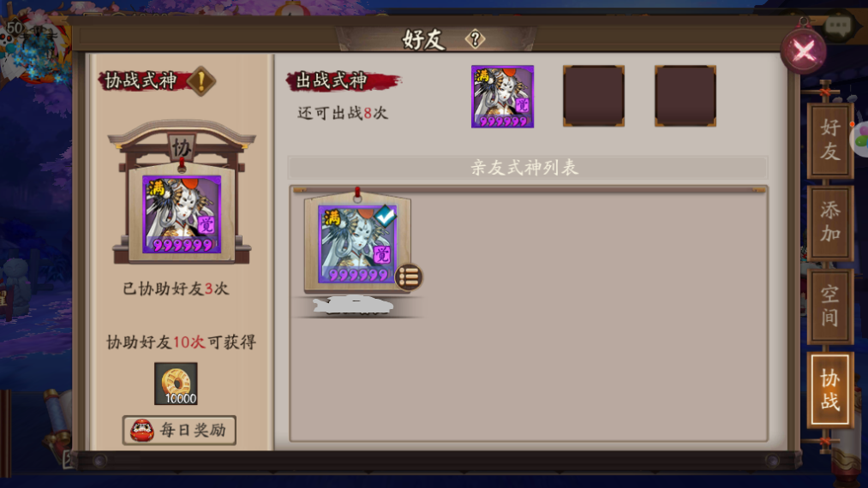868x488 pixels.
Task: Open the 空间 side tab
Action: 829,306
